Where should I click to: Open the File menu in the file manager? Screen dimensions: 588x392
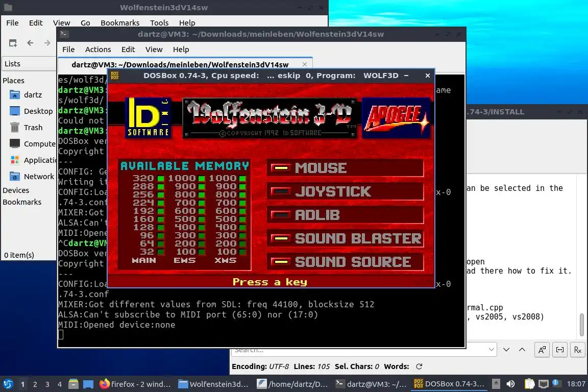click(x=12, y=23)
